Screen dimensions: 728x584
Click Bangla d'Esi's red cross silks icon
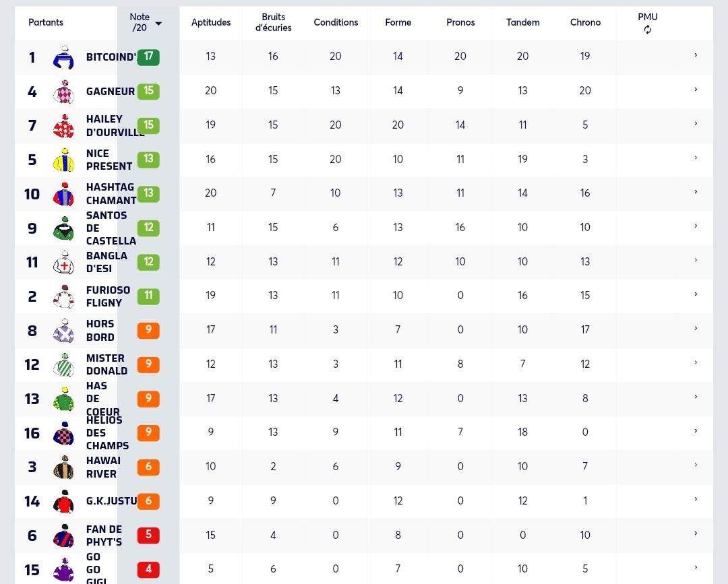tap(63, 263)
